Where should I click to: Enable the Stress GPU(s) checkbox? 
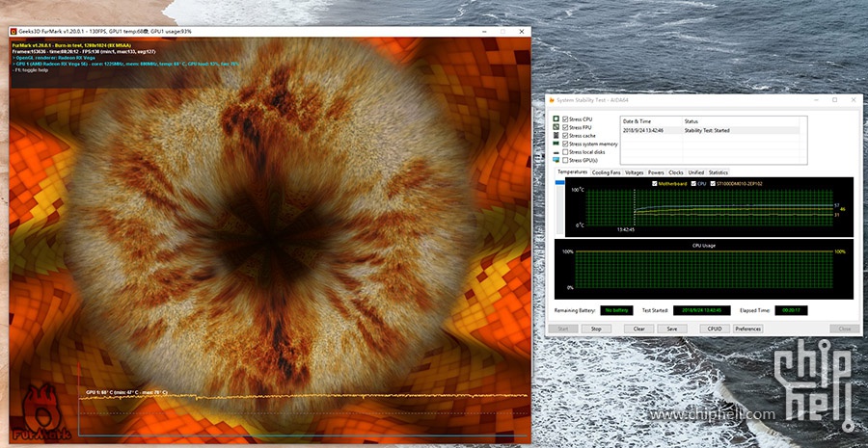(565, 160)
